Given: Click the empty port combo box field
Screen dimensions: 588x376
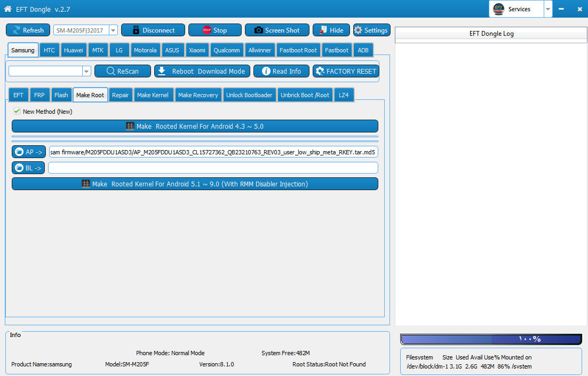Looking at the screenshot, I should pos(45,71).
